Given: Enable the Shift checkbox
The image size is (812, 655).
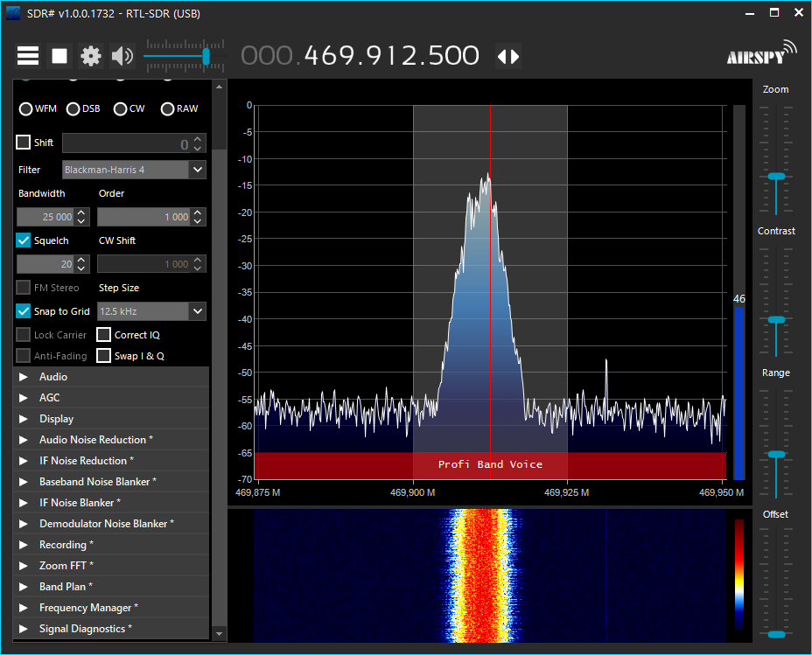Looking at the screenshot, I should (x=24, y=143).
